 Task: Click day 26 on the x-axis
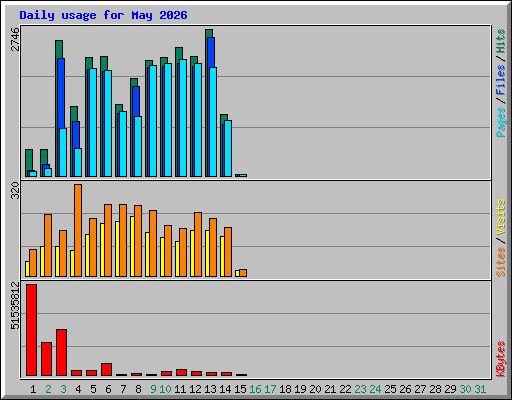[405, 389]
